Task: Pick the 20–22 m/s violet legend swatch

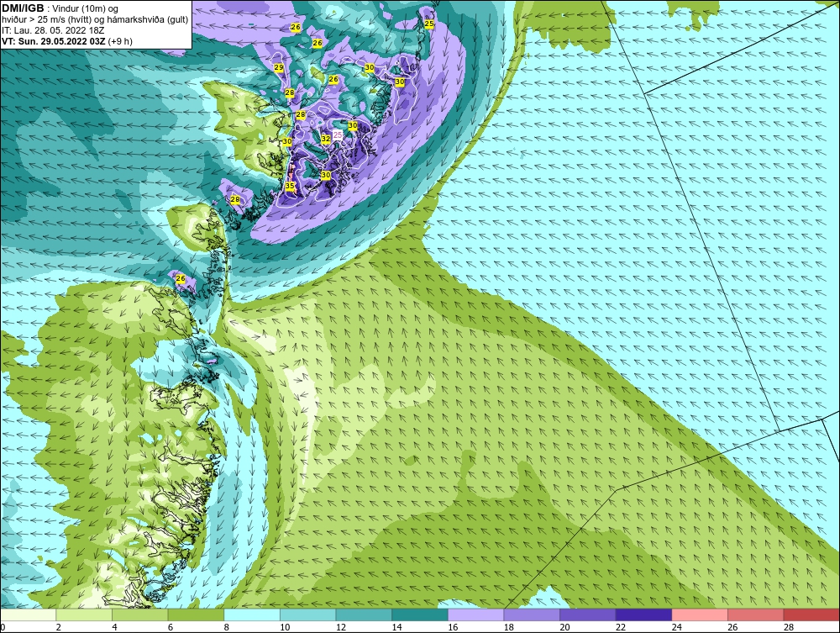Action: [x=588, y=615]
